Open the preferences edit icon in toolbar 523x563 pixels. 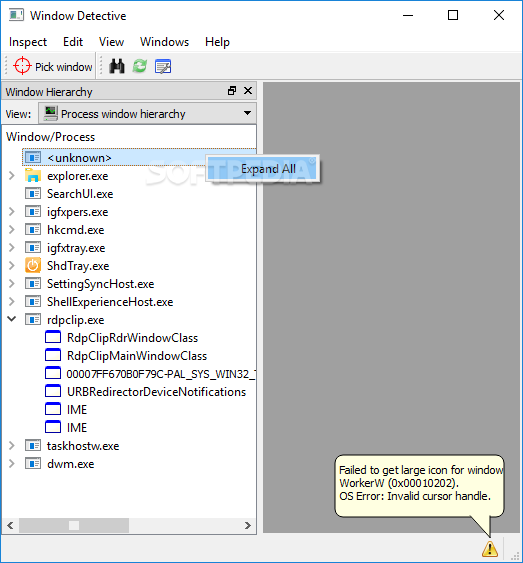(x=163, y=66)
